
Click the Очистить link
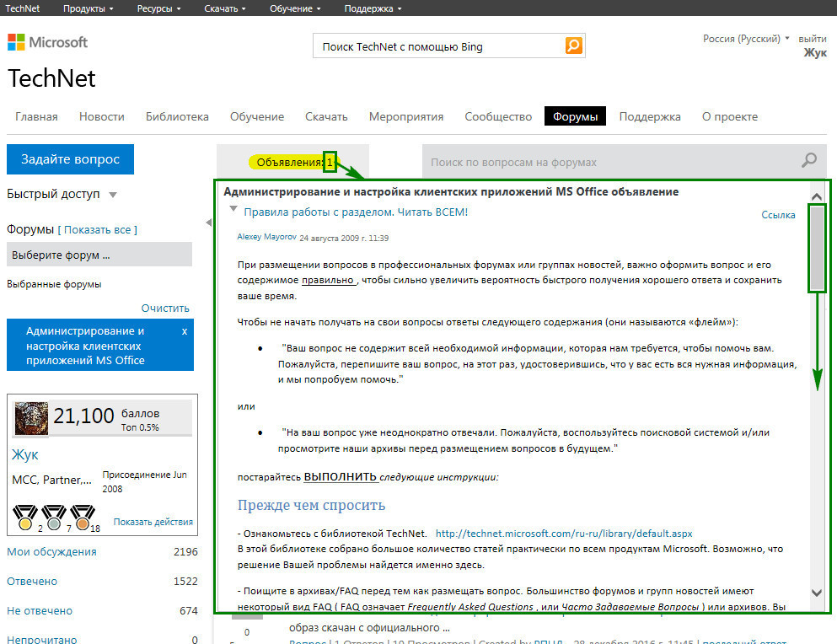[x=165, y=309]
